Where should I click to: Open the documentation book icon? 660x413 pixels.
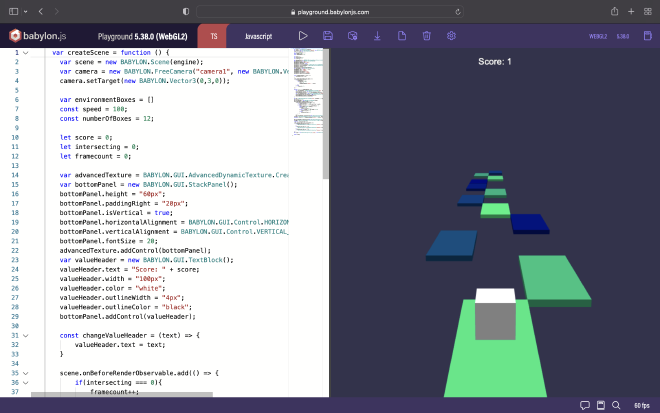[600, 405]
